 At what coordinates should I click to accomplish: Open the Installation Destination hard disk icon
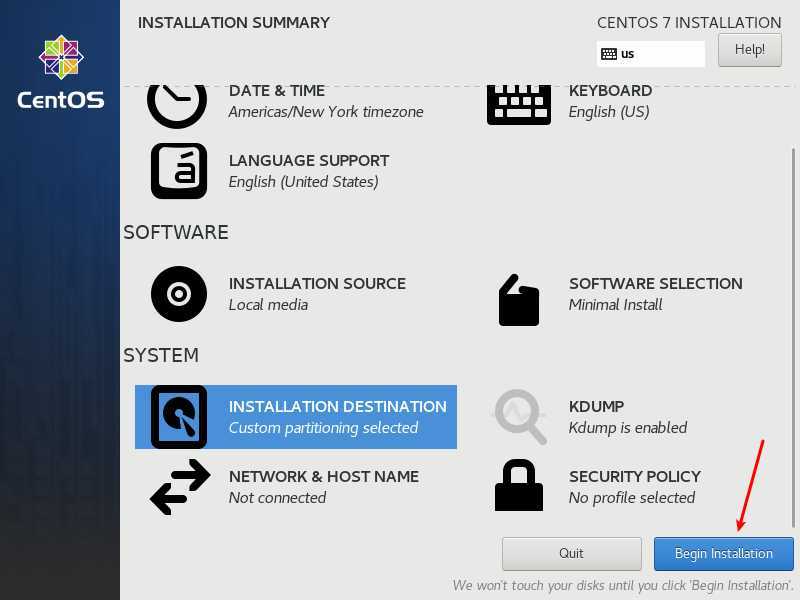click(179, 417)
